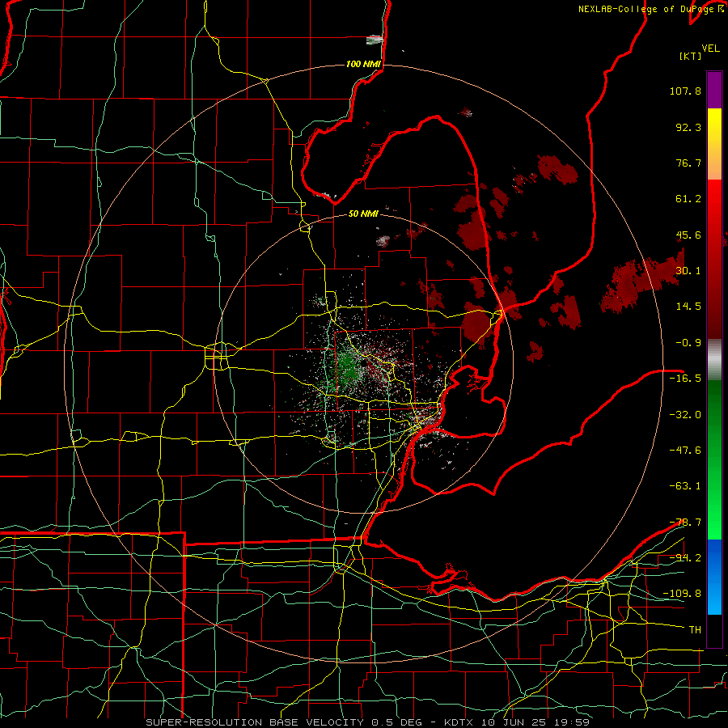Click the -47.6 velocity scale value
Screen dimensions: 728x728
685,451
